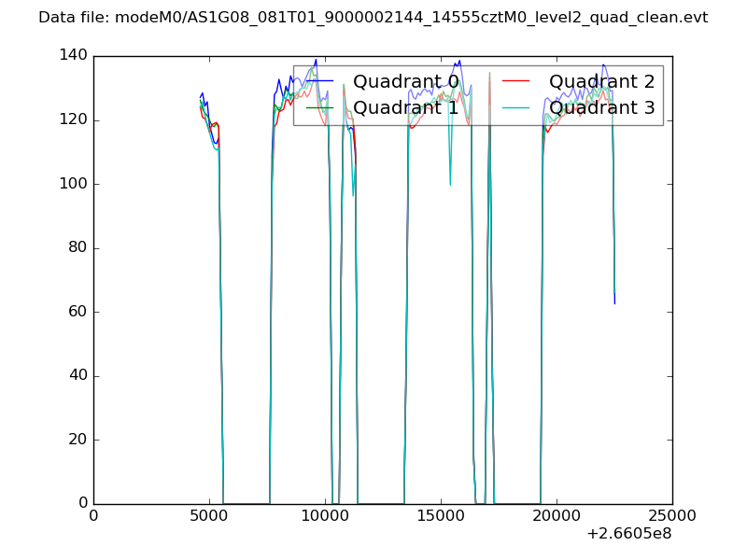This screenshot has height=560, width=747.
Task: Click the y-axis tick label 60
Action: tap(78, 312)
